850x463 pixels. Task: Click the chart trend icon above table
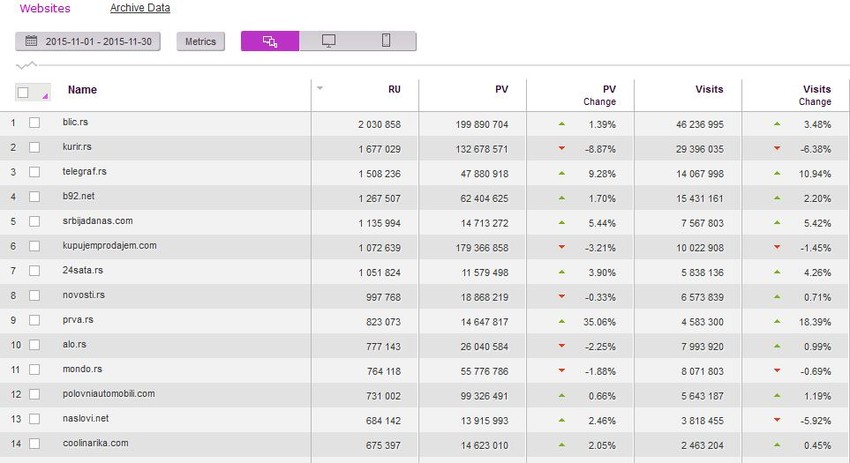click(x=27, y=65)
